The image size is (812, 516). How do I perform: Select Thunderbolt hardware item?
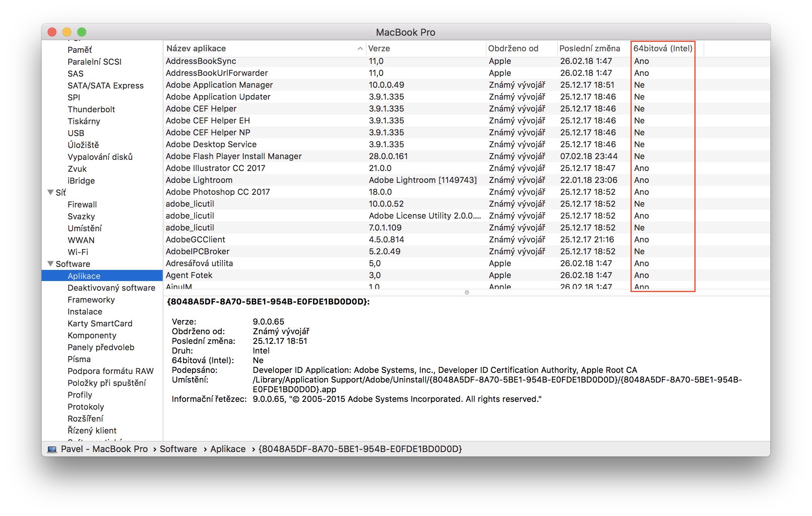[91, 109]
